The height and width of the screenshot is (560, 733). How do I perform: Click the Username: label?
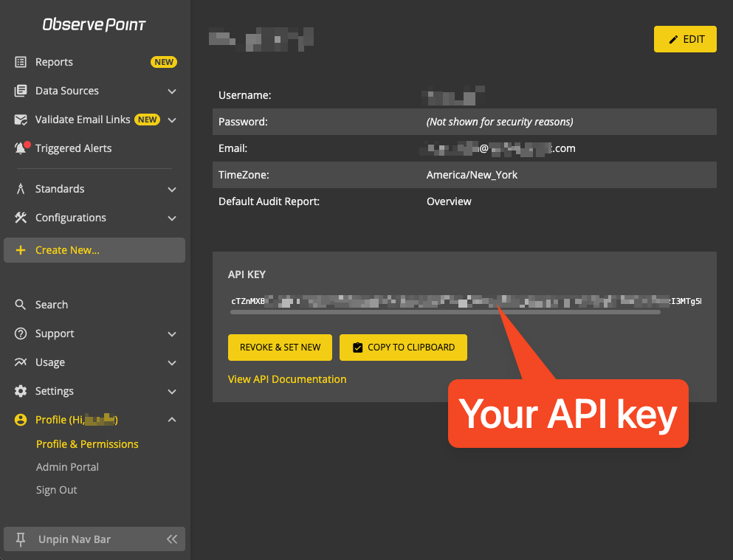pyautogui.click(x=244, y=95)
